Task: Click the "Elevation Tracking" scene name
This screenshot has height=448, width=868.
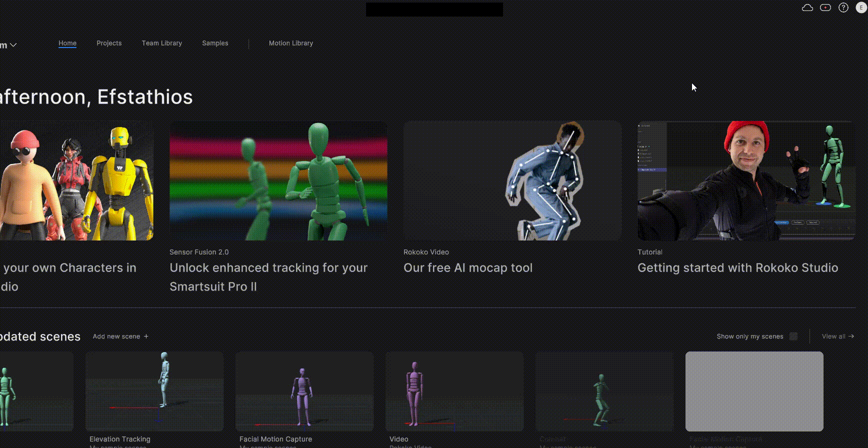Action: click(120, 439)
